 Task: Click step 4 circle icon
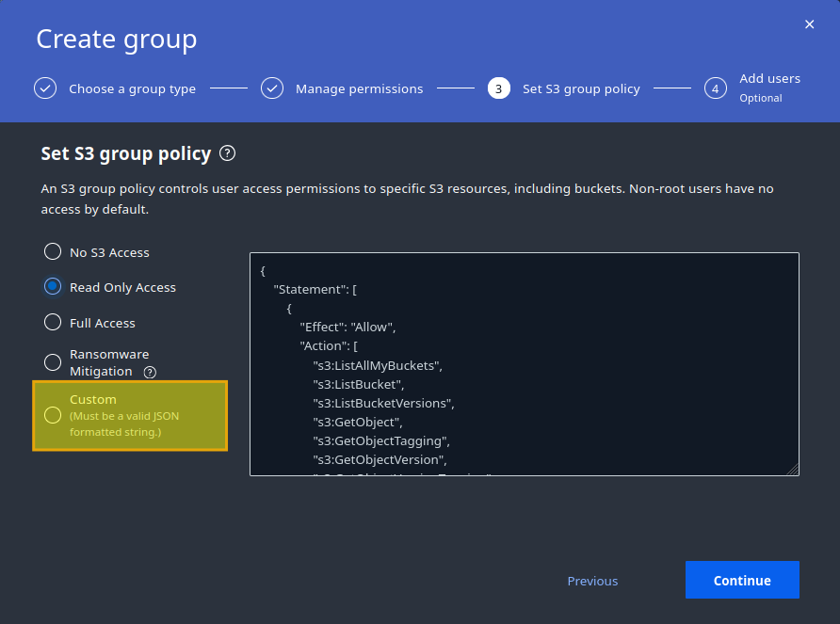(715, 88)
